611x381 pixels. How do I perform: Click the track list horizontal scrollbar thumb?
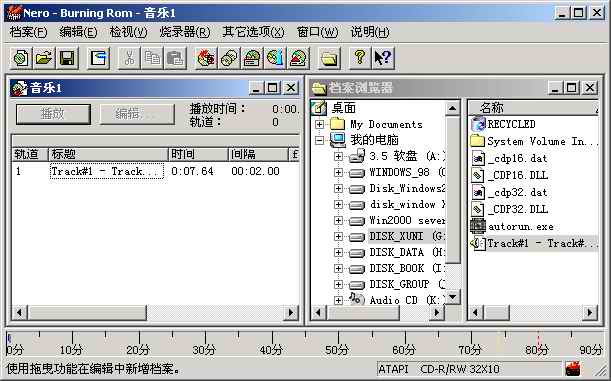pyautogui.click(x=87, y=312)
